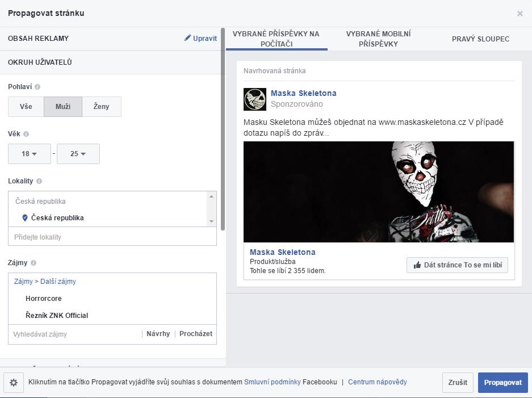This screenshot has width=532, height=398.
Task: Click the Upravit link
Action: pos(204,39)
